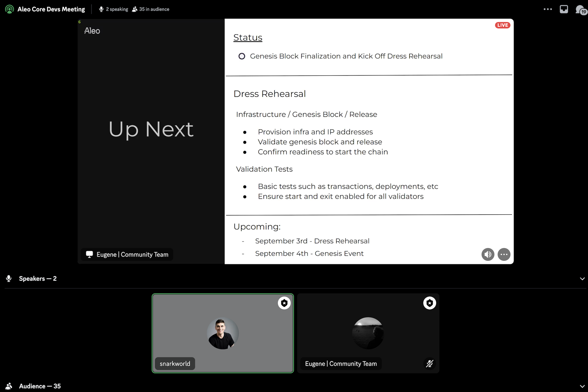The height and width of the screenshot is (392, 588).
Task: Click the people icon next to '35 in audience'
Action: pyautogui.click(x=135, y=9)
